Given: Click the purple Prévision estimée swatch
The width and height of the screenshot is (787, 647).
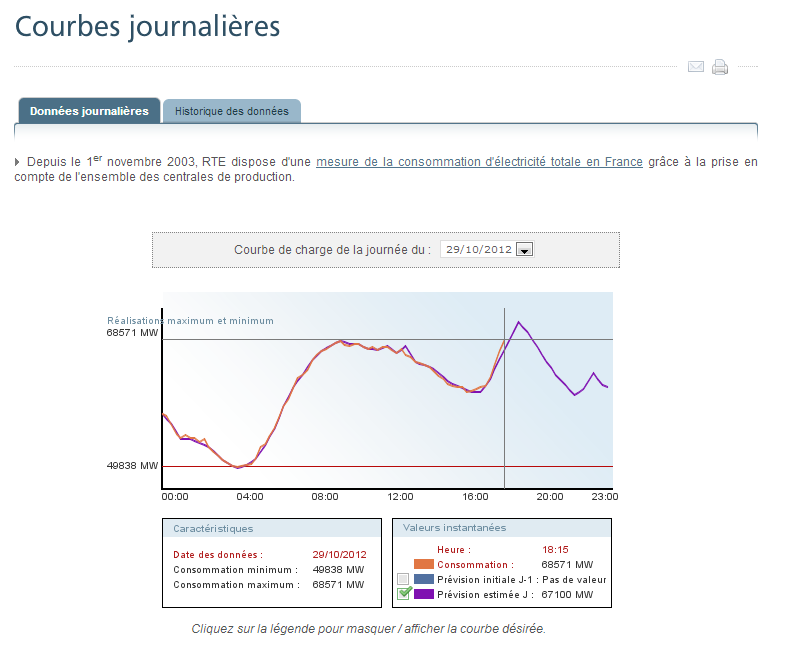Looking at the screenshot, I should (x=424, y=594).
